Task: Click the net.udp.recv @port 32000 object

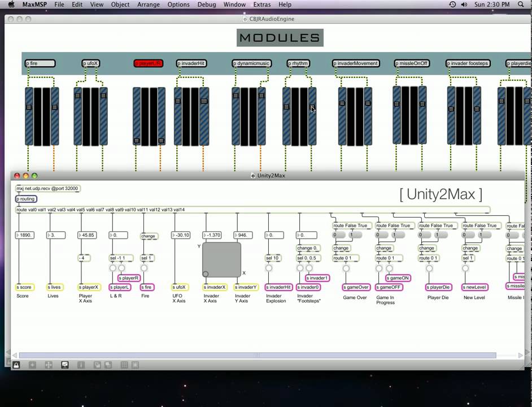Action: [x=48, y=188]
